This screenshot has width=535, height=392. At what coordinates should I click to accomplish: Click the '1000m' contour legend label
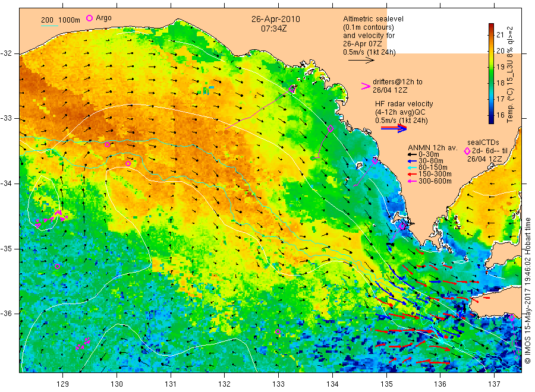[70, 20]
